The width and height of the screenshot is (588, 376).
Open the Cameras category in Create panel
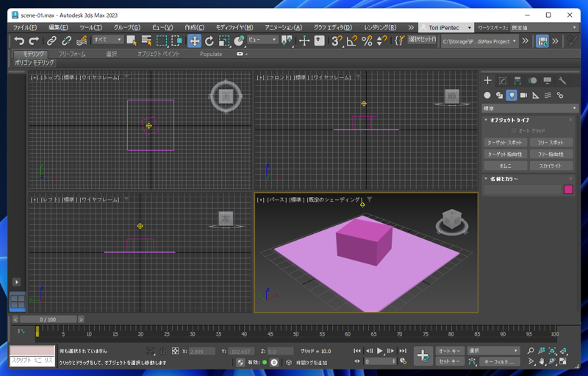coord(523,95)
